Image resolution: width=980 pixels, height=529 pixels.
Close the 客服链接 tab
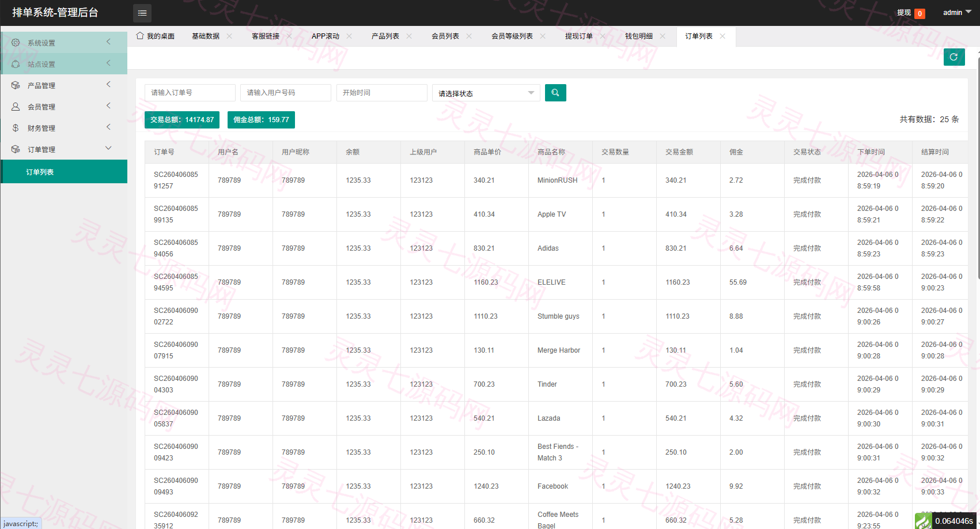point(289,36)
